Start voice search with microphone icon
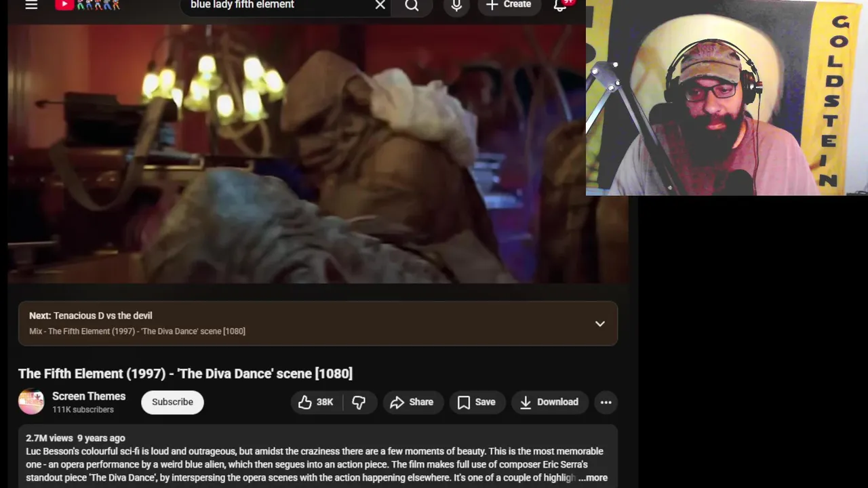Viewport: 868px width, 488px height. (x=456, y=5)
